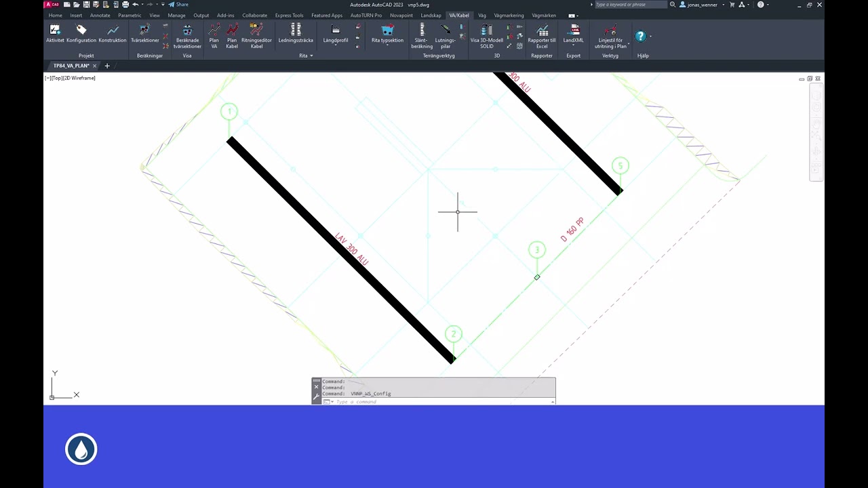868x488 pixels.
Task: Click the Plot printer icon
Action: coord(125,5)
